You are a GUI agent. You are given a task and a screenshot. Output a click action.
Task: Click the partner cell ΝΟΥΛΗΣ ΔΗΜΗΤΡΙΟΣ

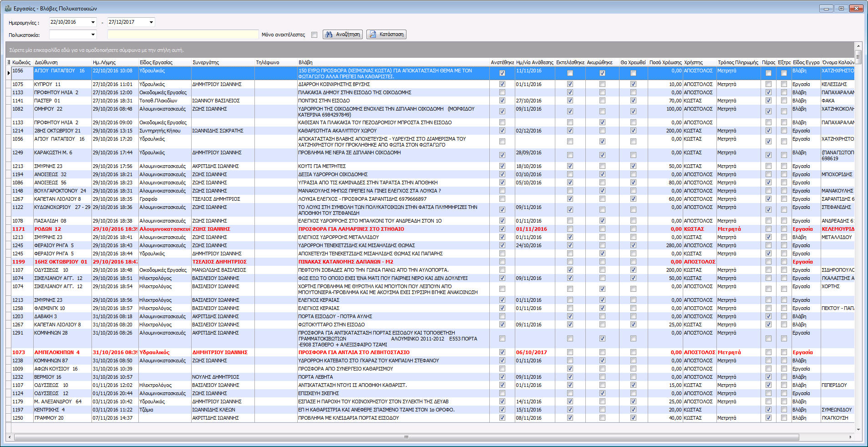[216, 377]
